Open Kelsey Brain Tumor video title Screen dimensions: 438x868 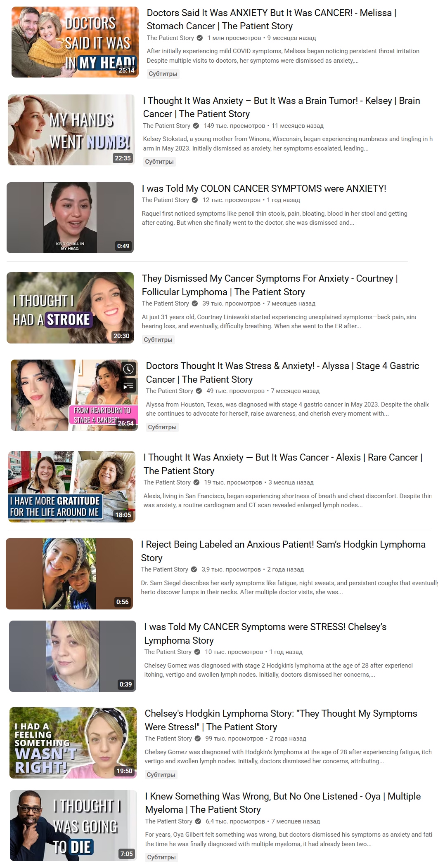point(282,107)
